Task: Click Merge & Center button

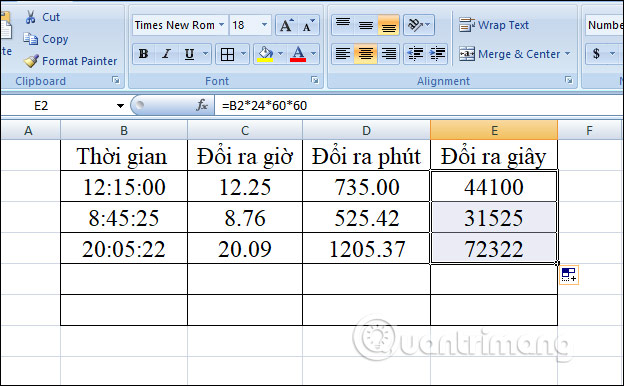Action: pos(509,54)
